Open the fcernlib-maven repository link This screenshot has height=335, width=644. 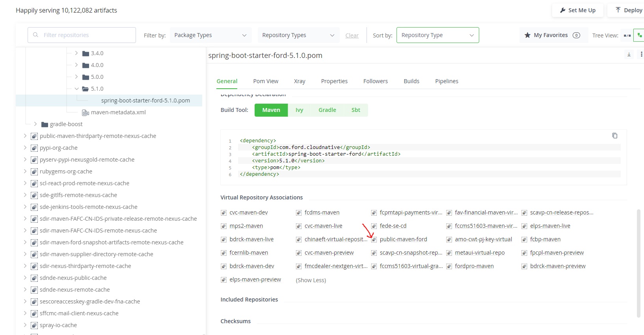249,253
